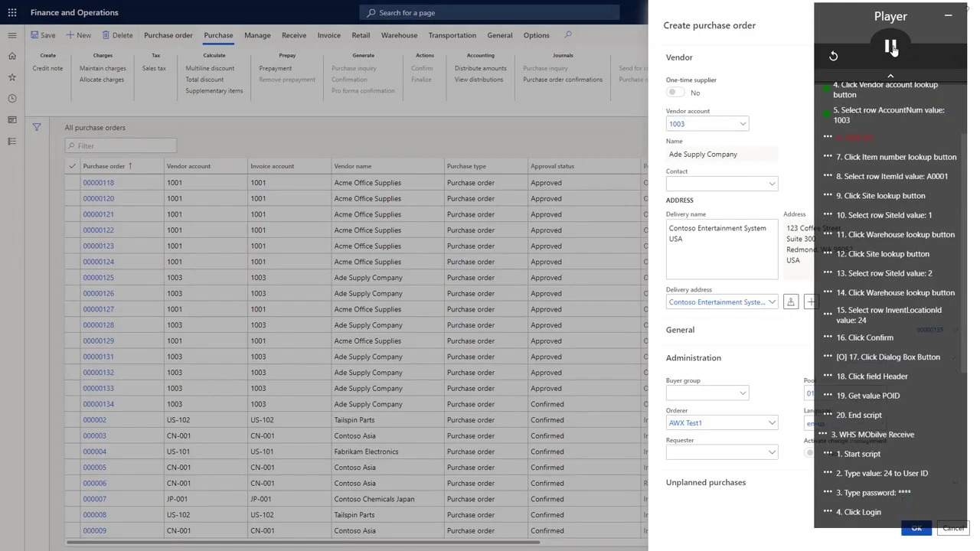980x551 pixels.
Task: Click Credit note in the ribbon
Action: click(47, 68)
